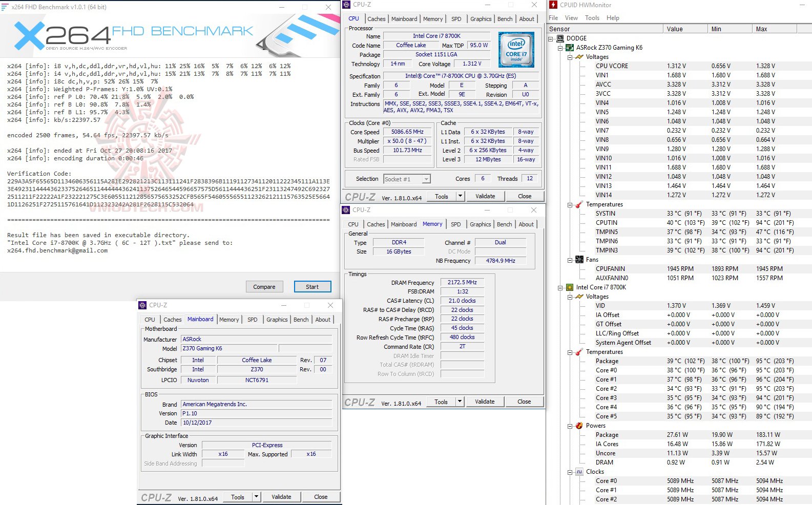Collapse the ASRock Temperatures tree node
This screenshot has height=505, width=812.
point(570,204)
